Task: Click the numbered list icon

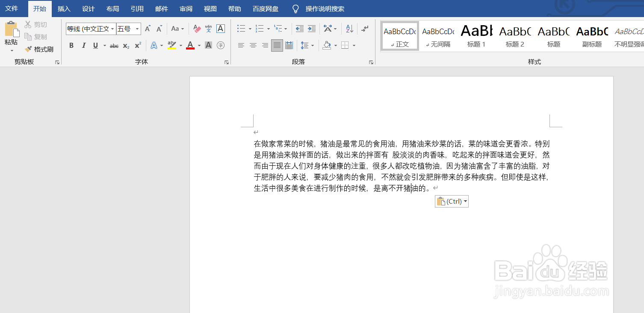Action: click(x=260, y=29)
